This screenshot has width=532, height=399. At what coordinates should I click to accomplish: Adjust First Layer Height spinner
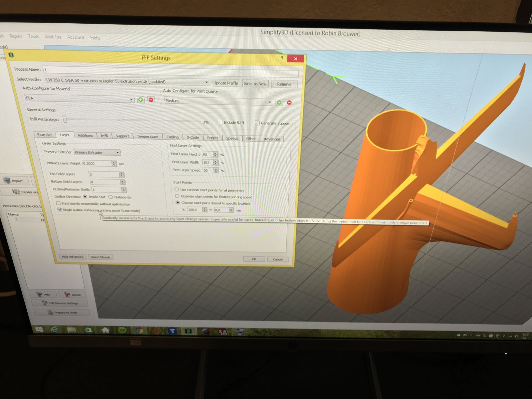(x=215, y=154)
